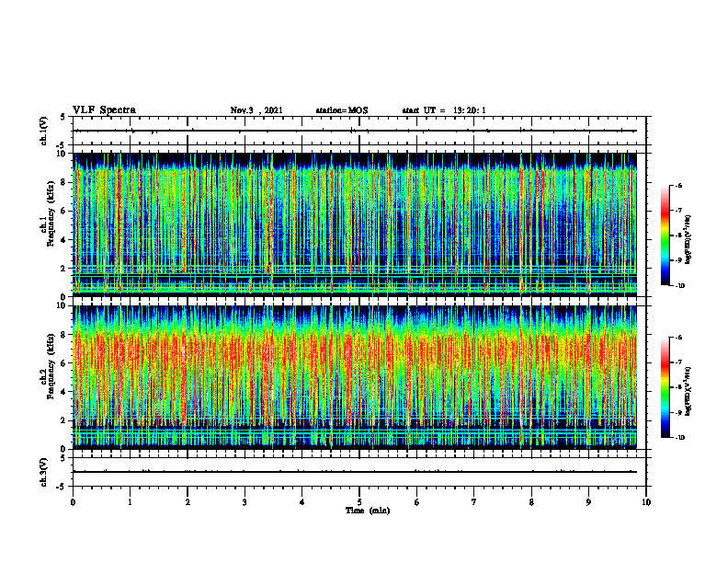Click the "6" kHz tick on ch.2 axis

(x=64, y=363)
